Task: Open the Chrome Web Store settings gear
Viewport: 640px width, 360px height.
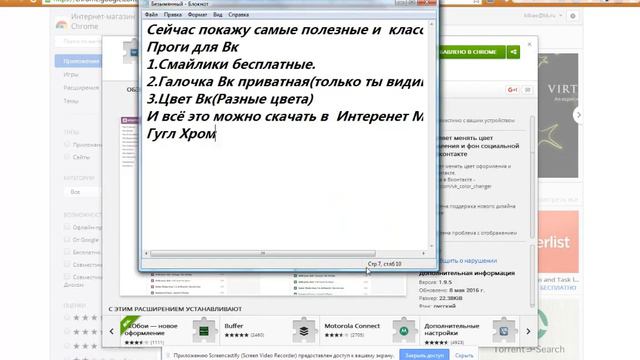Action: pos(573,16)
